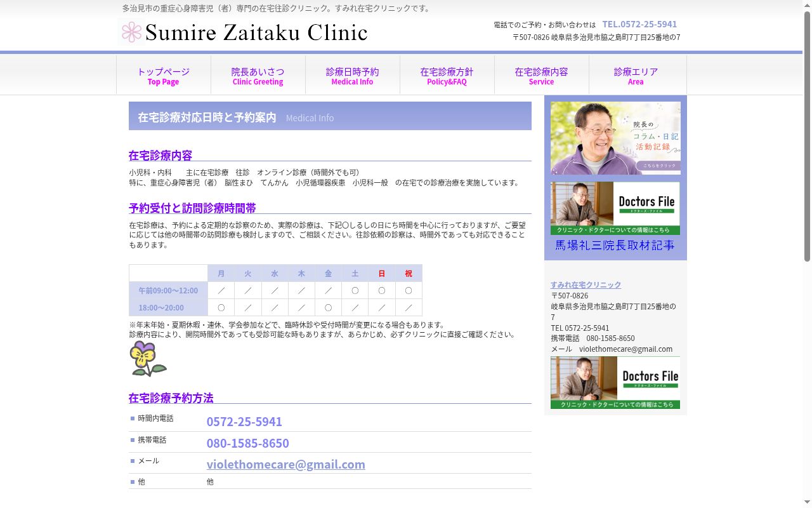
Task: Click the 馬場礼三院長取材記事 link
Action: point(615,245)
